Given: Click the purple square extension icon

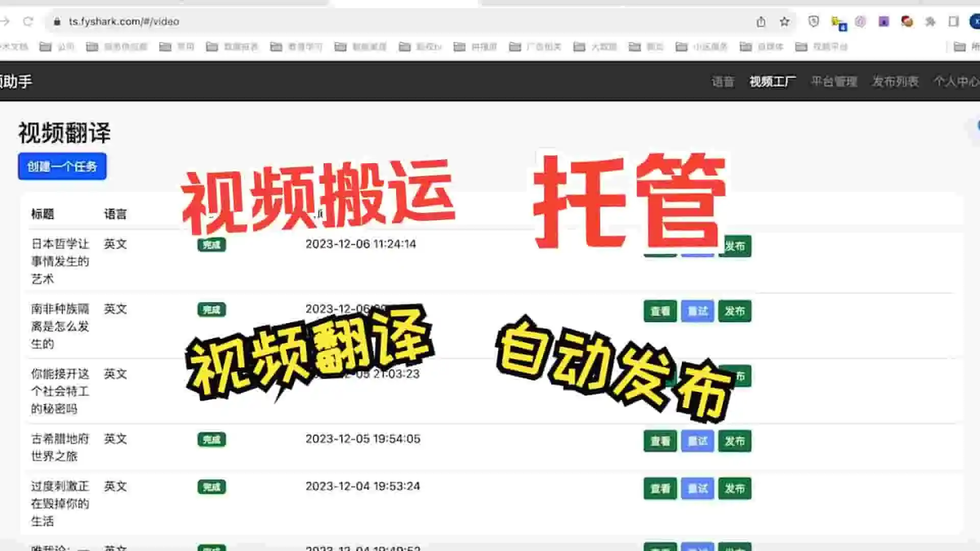Looking at the screenshot, I should click(x=884, y=21).
